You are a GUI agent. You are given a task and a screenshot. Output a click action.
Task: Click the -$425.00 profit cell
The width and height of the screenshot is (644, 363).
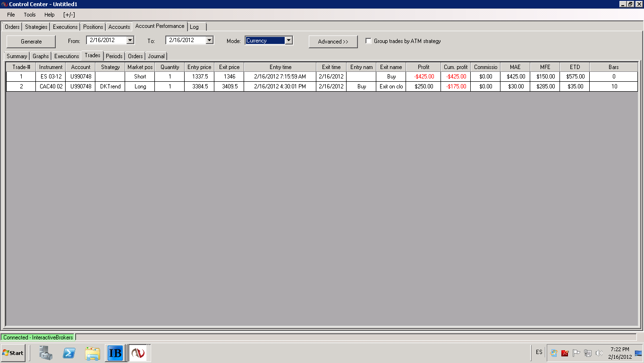(424, 77)
